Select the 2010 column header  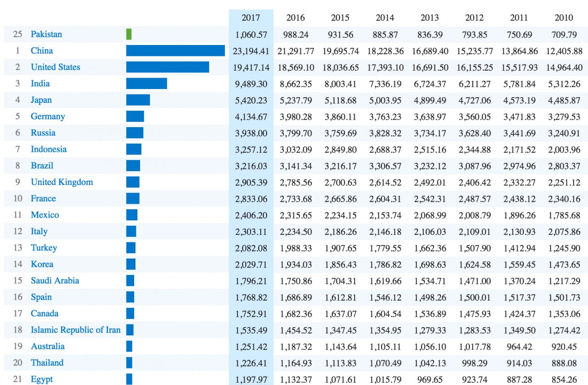click(564, 18)
